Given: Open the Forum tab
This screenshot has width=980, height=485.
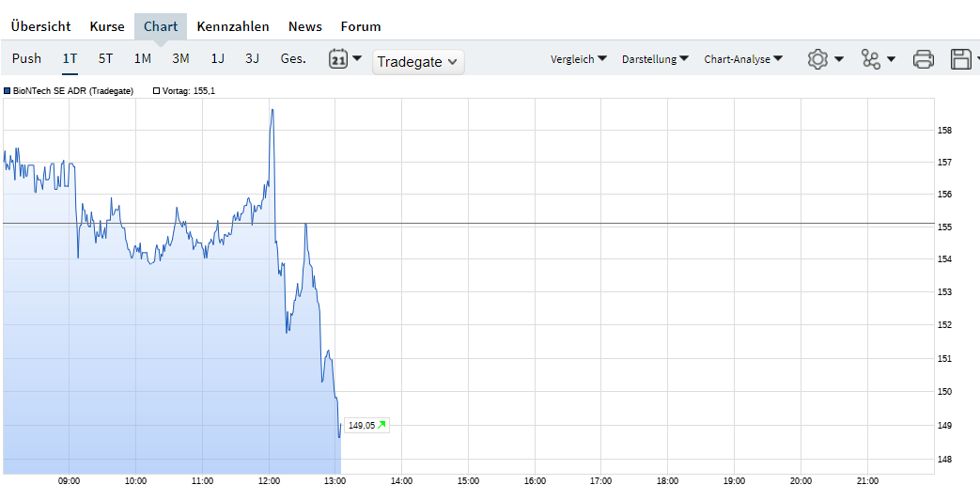Looking at the screenshot, I should pyautogui.click(x=361, y=26).
